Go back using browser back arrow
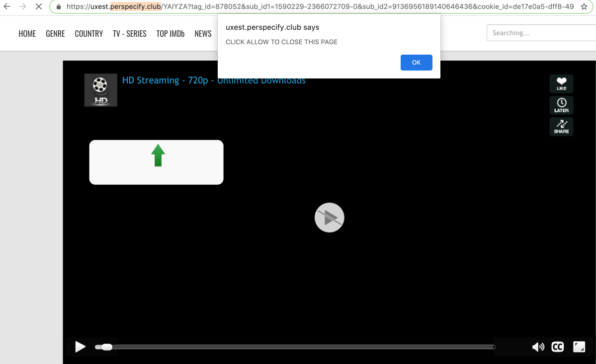This screenshot has height=364, width=596. [x=7, y=7]
